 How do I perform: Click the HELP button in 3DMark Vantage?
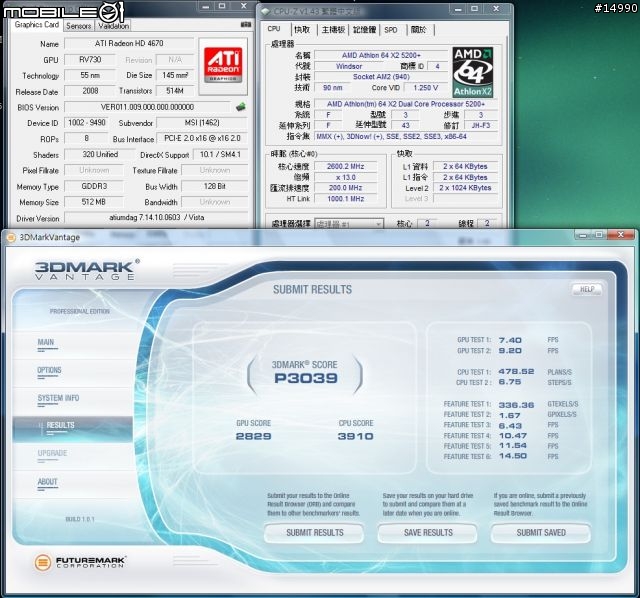click(x=587, y=289)
